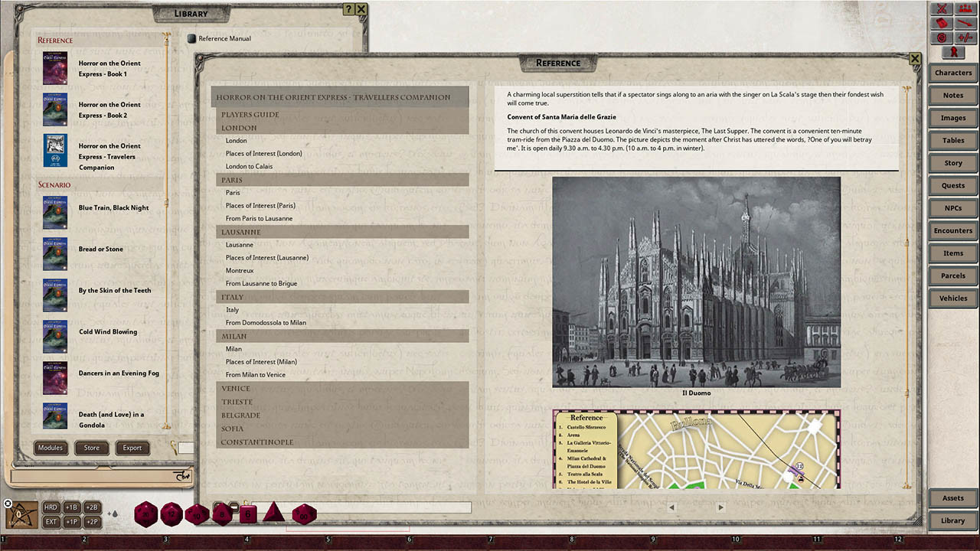Toggle the HRD difficulty modifier

tap(51, 507)
